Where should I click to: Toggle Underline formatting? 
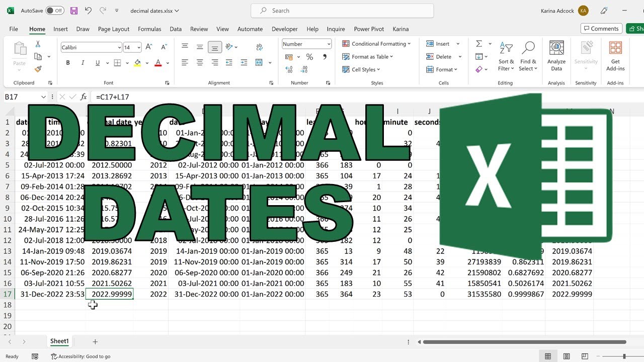pyautogui.click(x=97, y=63)
